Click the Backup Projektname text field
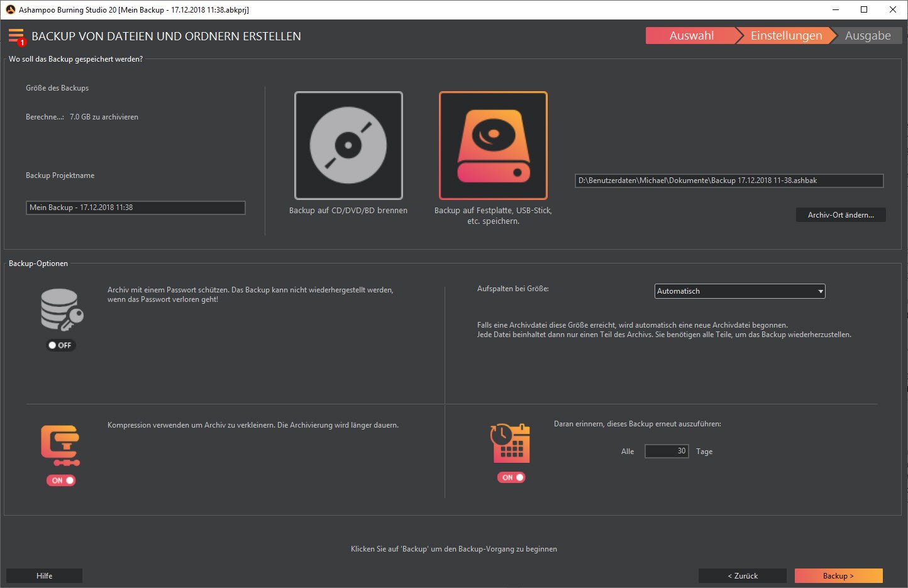 pyautogui.click(x=136, y=208)
